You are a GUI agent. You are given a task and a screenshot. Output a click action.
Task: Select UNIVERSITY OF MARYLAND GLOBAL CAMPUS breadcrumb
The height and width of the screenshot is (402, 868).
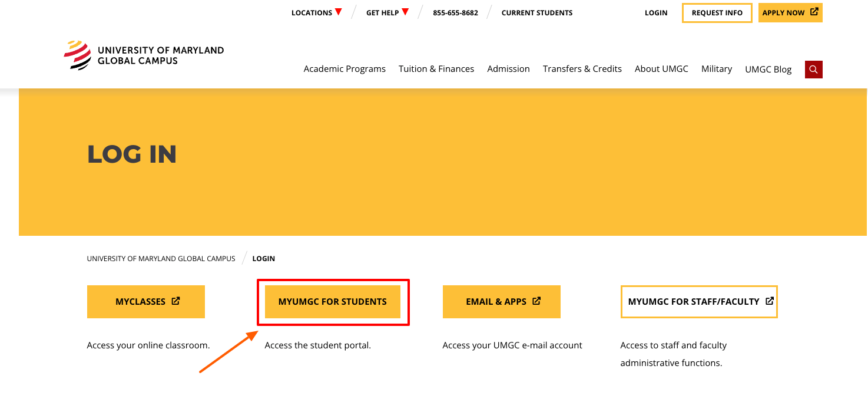(x=161, y=258)
